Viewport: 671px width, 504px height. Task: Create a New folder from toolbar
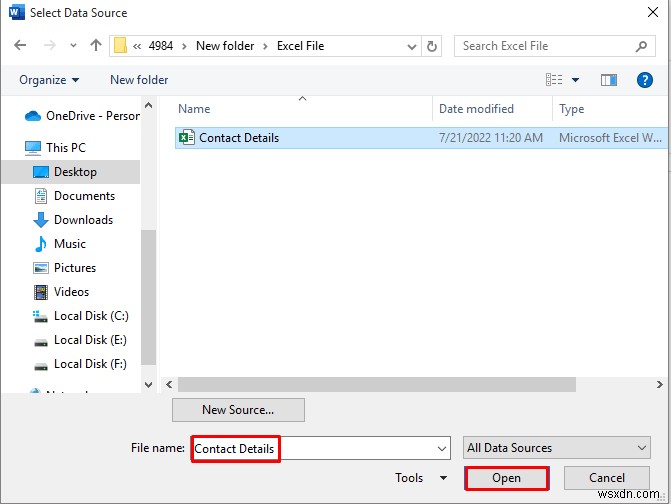pyautogui.click(x=139, y=80)
